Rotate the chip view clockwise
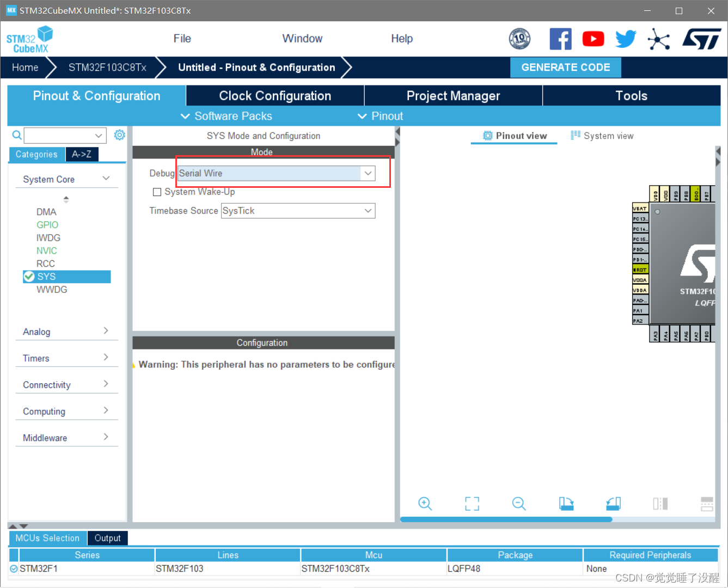 [x=566, y=504]
